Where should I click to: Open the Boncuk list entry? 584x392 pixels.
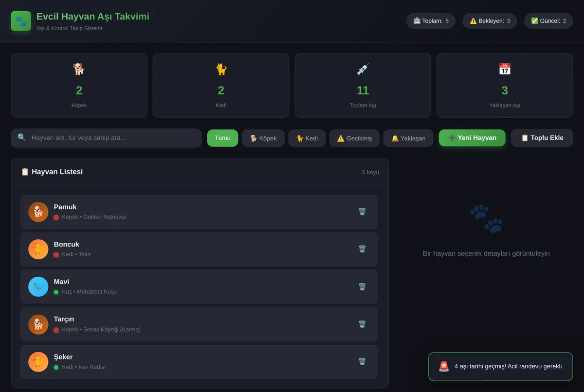coord(199,249)
